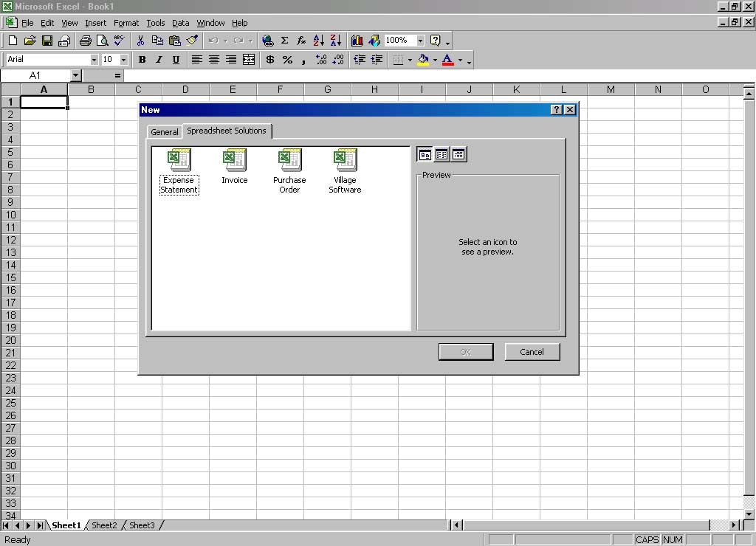Click the Sort Ascending icon

pos(319,41)
